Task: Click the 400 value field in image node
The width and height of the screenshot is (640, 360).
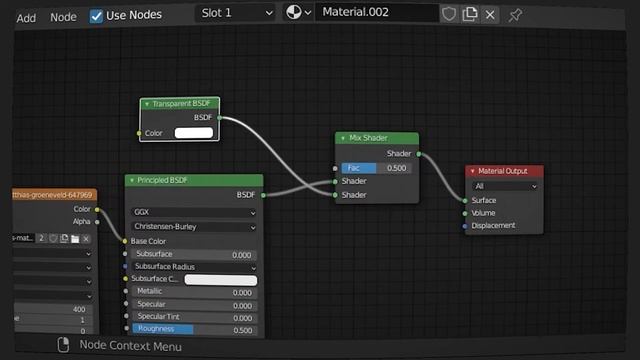Action: (x=53, y=309)
